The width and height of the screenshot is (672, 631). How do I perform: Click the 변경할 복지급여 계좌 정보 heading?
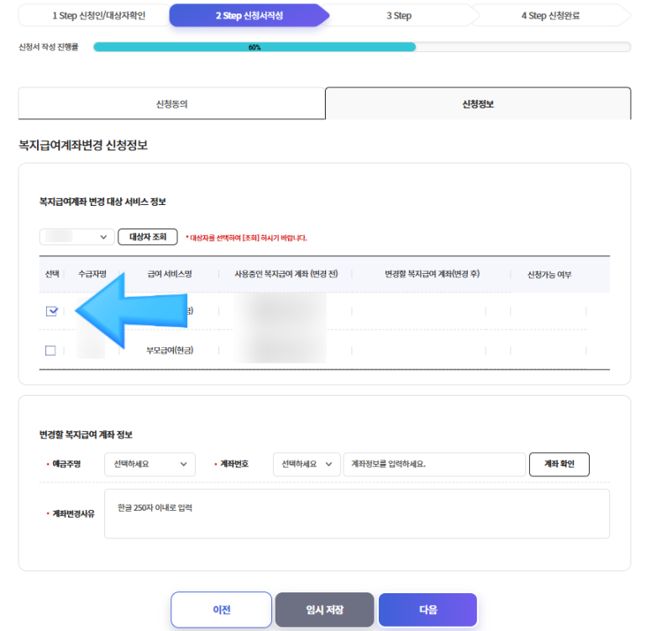(x=86, y=434)
